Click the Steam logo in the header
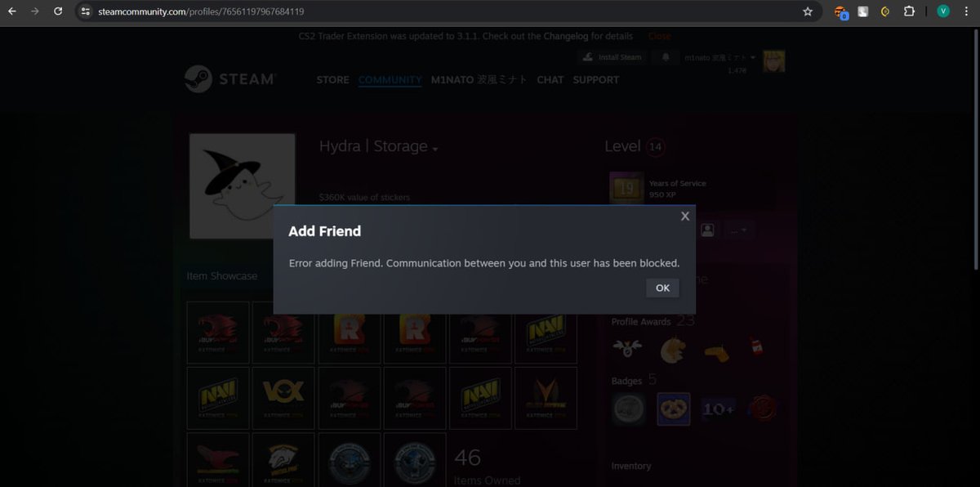Viewport: 980px width, 487px height. [229, 79]
